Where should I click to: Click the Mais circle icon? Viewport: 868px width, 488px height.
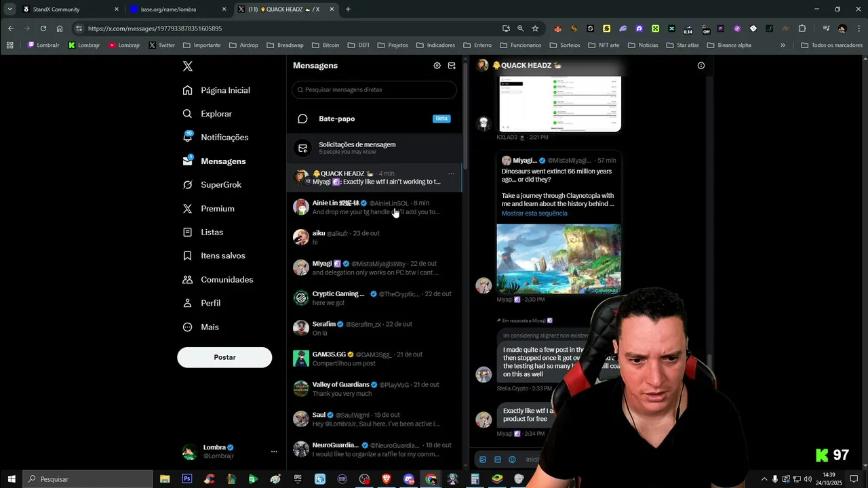tap(188, 327)
